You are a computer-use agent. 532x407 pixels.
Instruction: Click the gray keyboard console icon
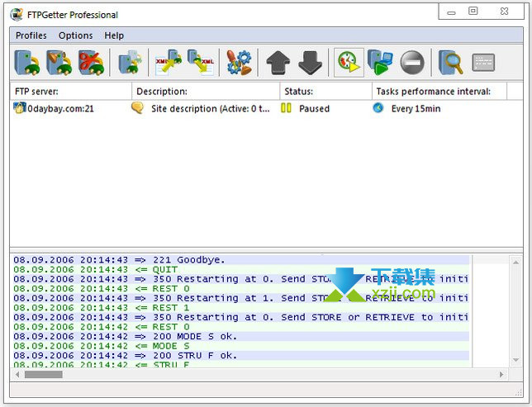tap(483, 63)
